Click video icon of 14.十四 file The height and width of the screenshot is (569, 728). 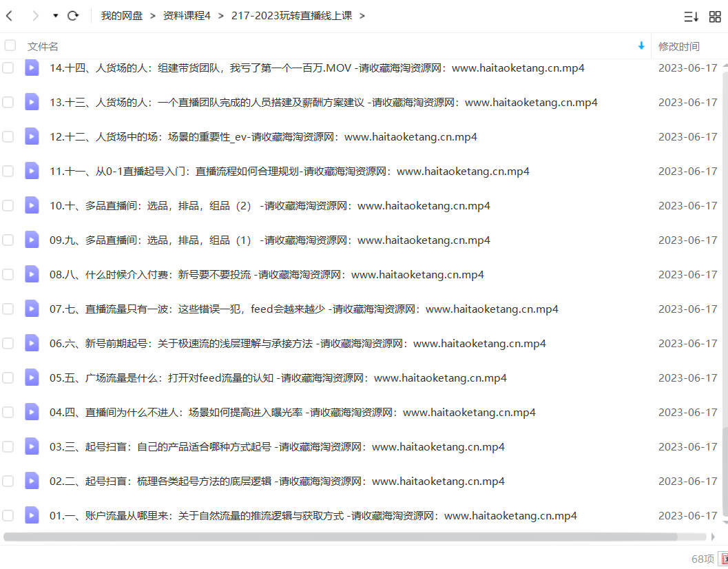32,68
